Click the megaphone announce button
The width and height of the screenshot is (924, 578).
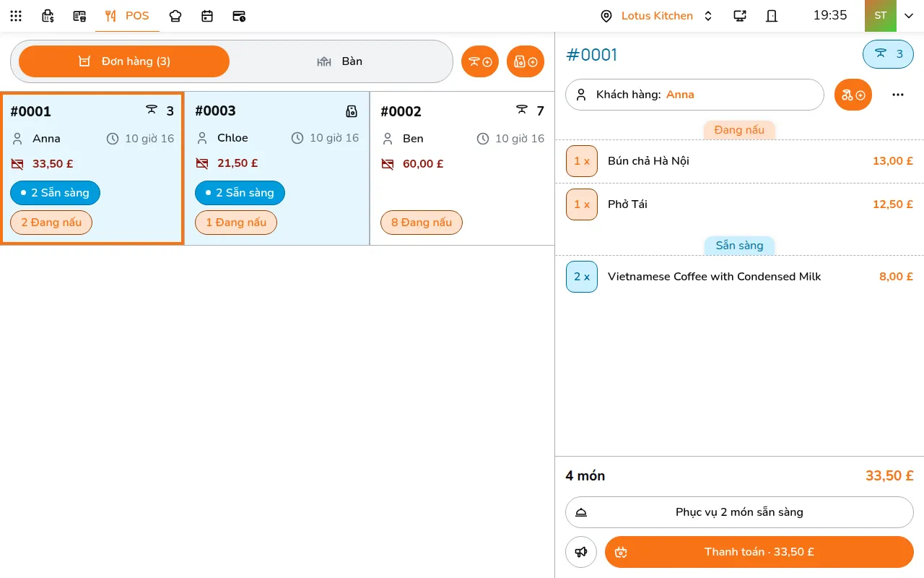point(581,552)
